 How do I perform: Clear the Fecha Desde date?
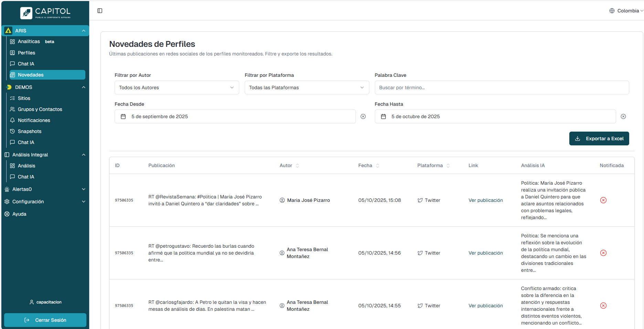tap(363, 116)
